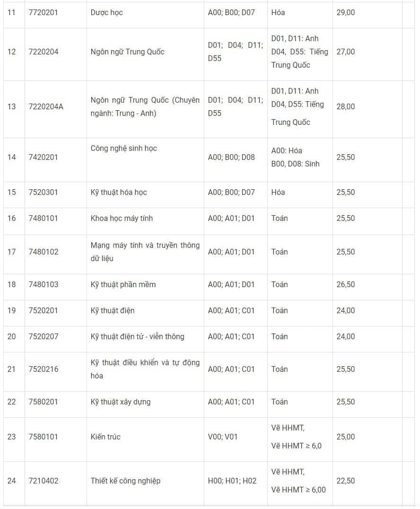Viewport: 420px width, 509px height.
Task: Select "Kỹ thuật hóa học" major name
Action: (x=119, y=193)
